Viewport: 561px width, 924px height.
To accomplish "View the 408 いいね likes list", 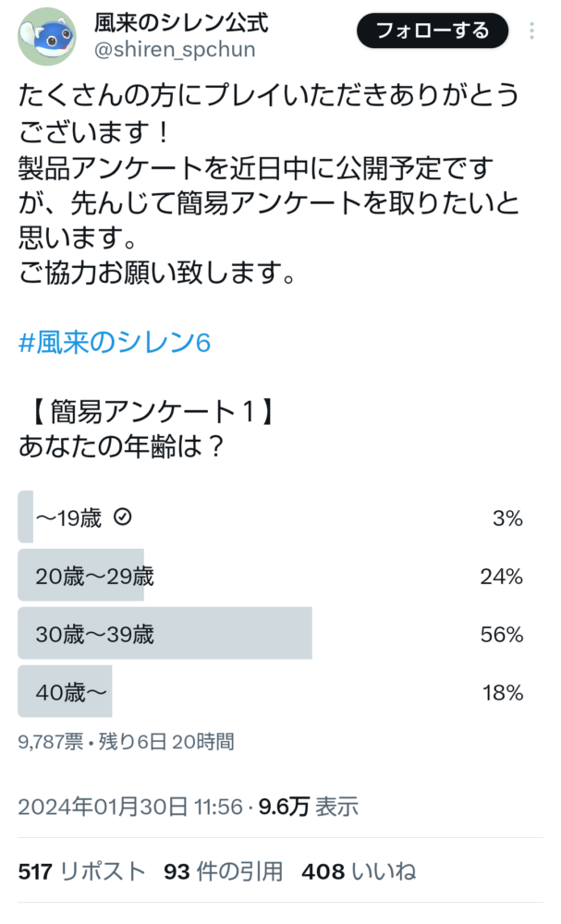I will pyautogui.click(x=359, y=871).
